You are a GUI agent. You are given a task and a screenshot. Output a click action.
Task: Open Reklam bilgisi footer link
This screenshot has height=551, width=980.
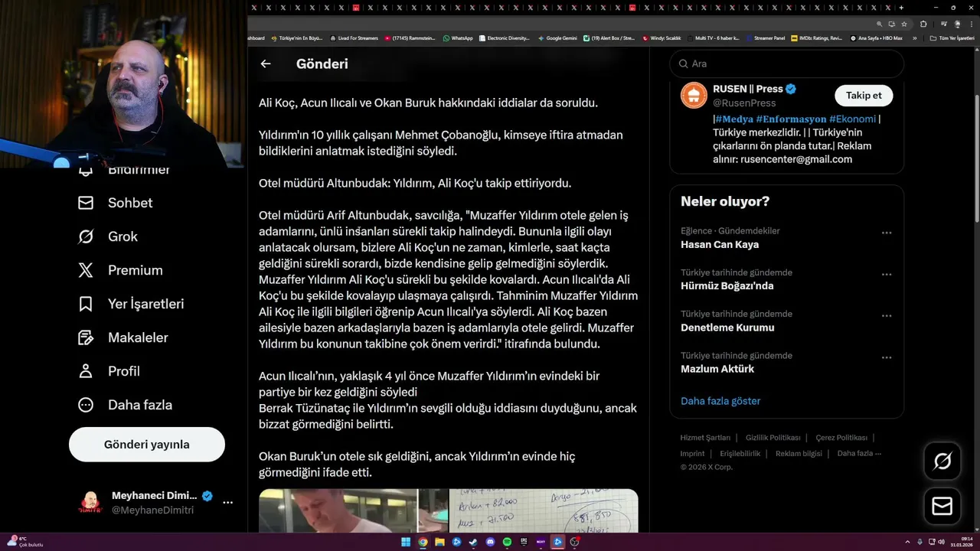(799, 453)
